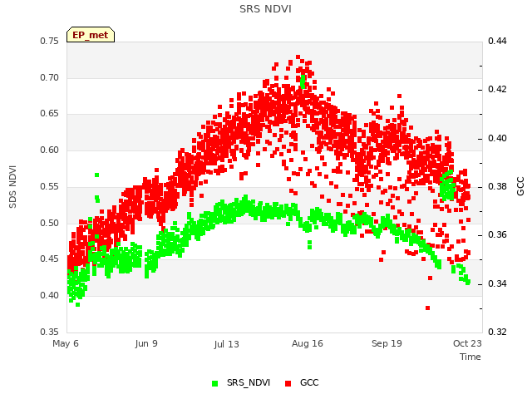Screen dimensions: 532x399
Task: Click the Aug 16 date tick label
Action: pos(308,343)
